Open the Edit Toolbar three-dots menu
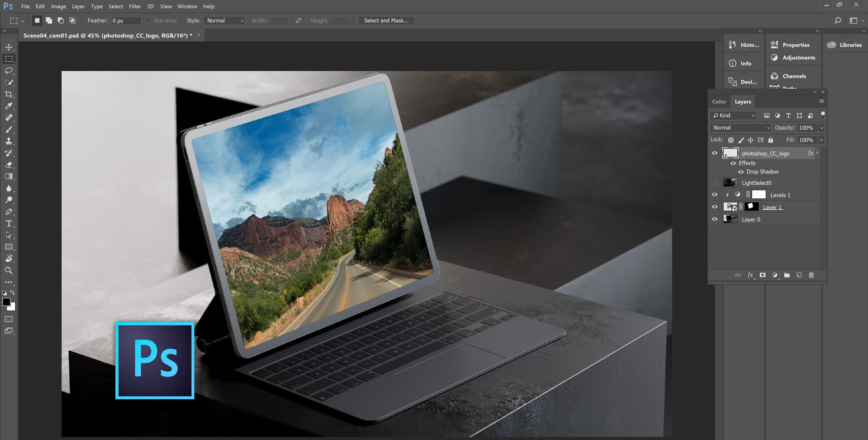Image resolution: width=868 pixels, height=440 pixels. tap(9, 282)
